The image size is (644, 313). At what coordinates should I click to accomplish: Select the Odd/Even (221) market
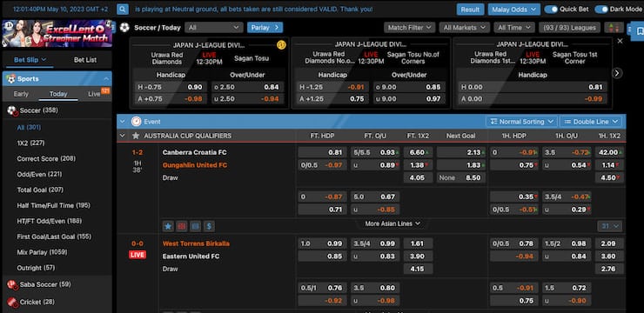click(x=39, y=175)
